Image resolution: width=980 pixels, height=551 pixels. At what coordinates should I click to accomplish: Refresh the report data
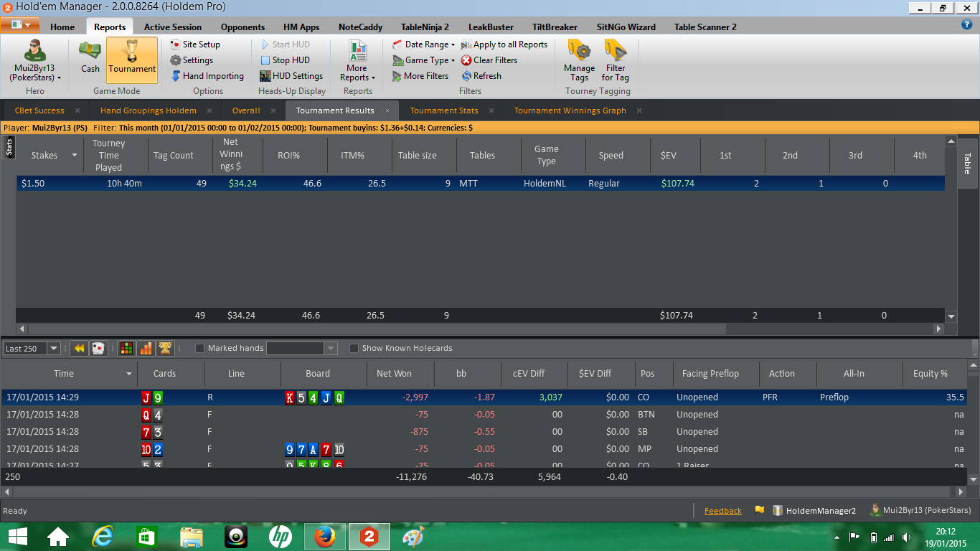[x=481, y=76]
